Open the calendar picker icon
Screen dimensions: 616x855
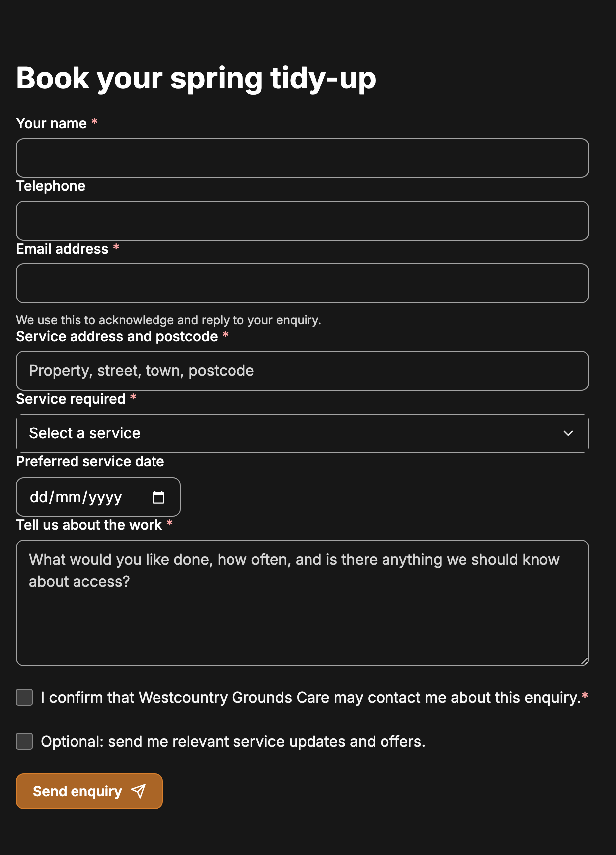158,497
